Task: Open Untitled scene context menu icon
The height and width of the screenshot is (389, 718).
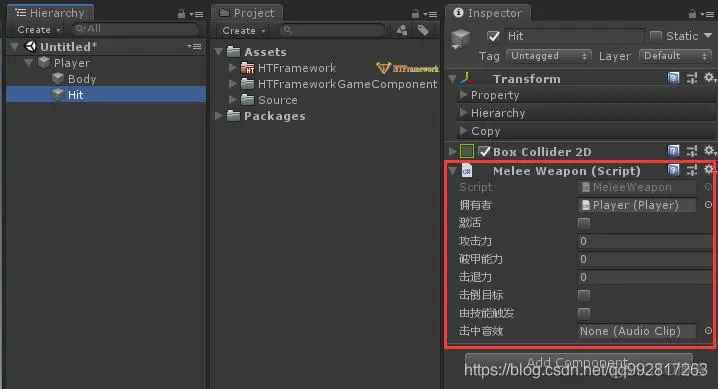Action: coord(194,46)
